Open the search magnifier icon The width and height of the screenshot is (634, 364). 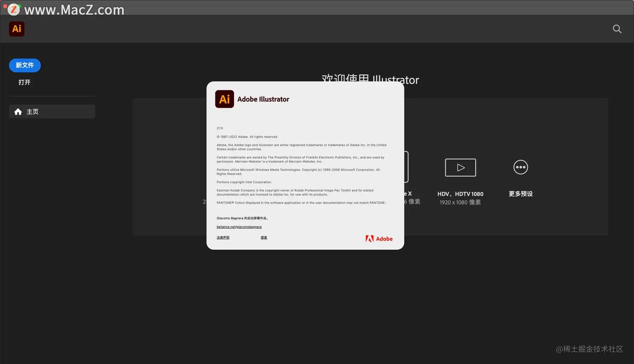[617, 29]
